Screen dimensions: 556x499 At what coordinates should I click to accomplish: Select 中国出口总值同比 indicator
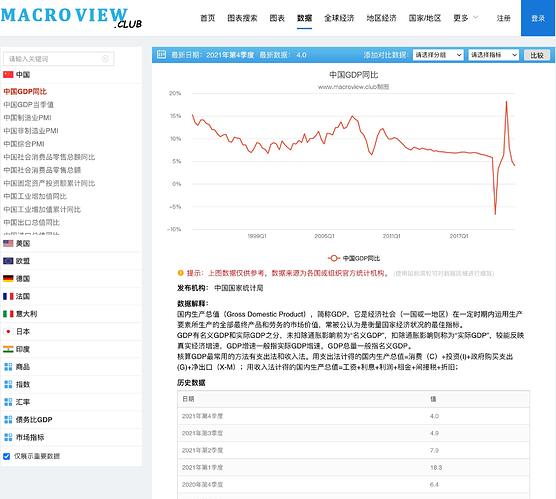[32, 223]
